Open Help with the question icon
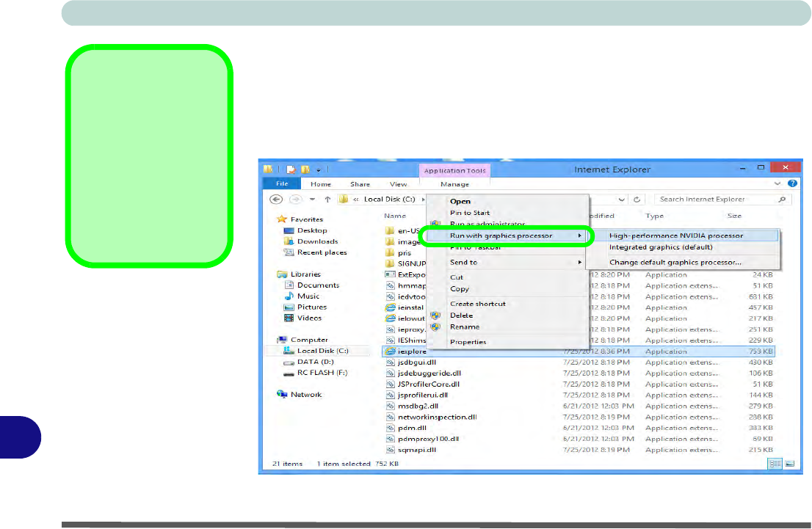Viewport: 812px width, 529px height. [791, 183]
